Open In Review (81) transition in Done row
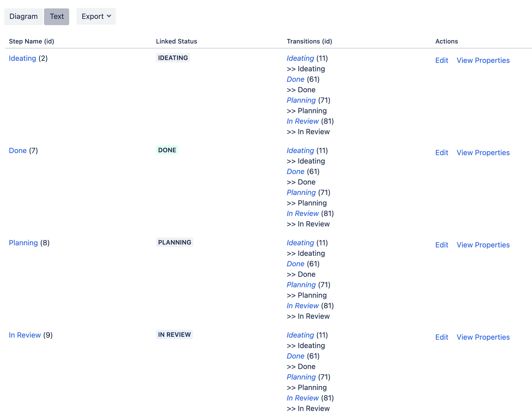532x417 pixels. click(x=303, y=213)
